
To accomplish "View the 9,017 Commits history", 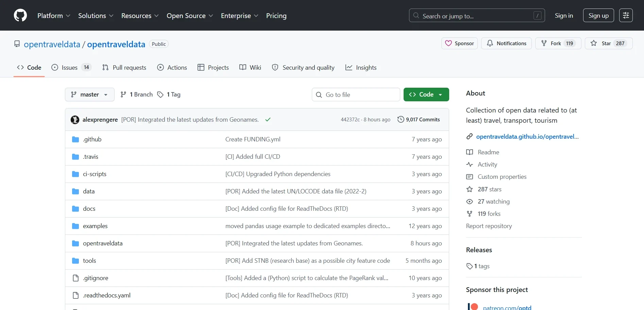I will coord(419,120).
